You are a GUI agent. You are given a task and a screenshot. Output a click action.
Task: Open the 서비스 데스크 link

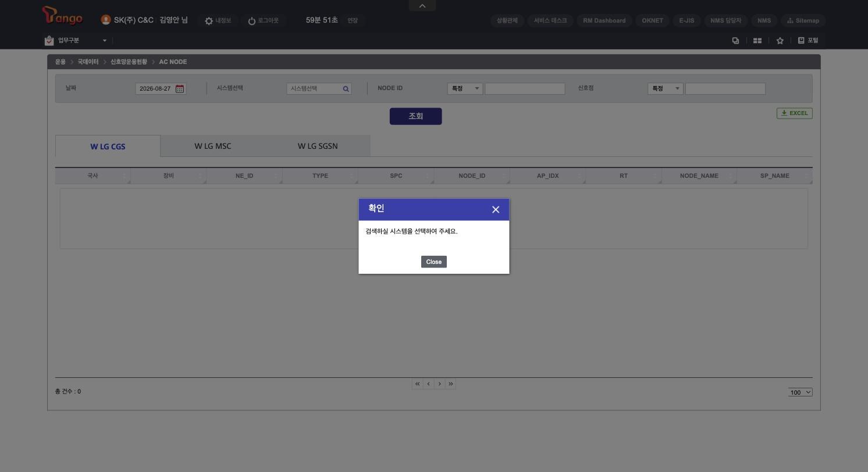550,20
